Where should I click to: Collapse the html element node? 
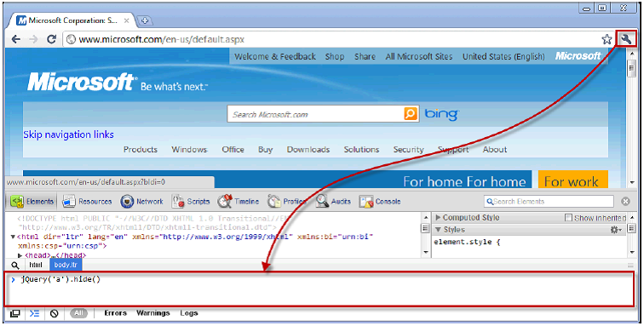pos(13,237)
